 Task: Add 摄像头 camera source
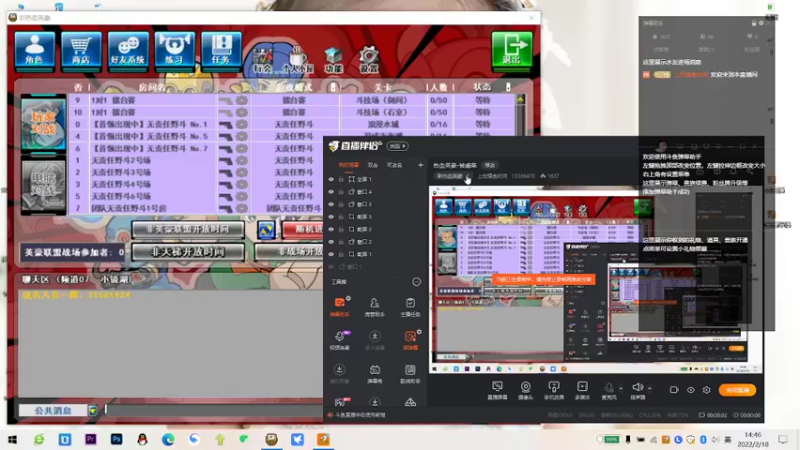point(526,390)
